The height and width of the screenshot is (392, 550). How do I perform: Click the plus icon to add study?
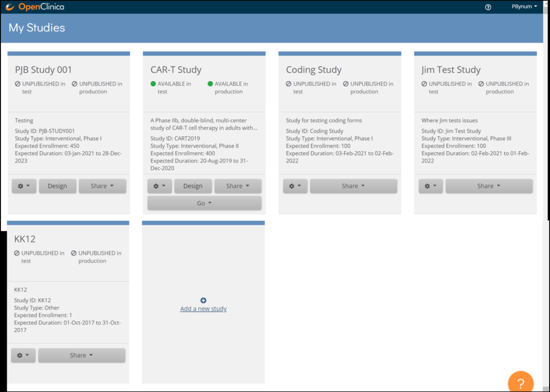tap(203, 300)
